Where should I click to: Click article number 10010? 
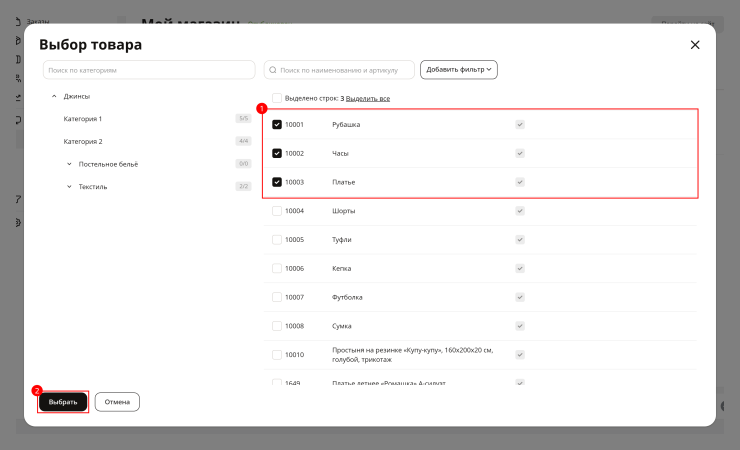tap(294, 355)
